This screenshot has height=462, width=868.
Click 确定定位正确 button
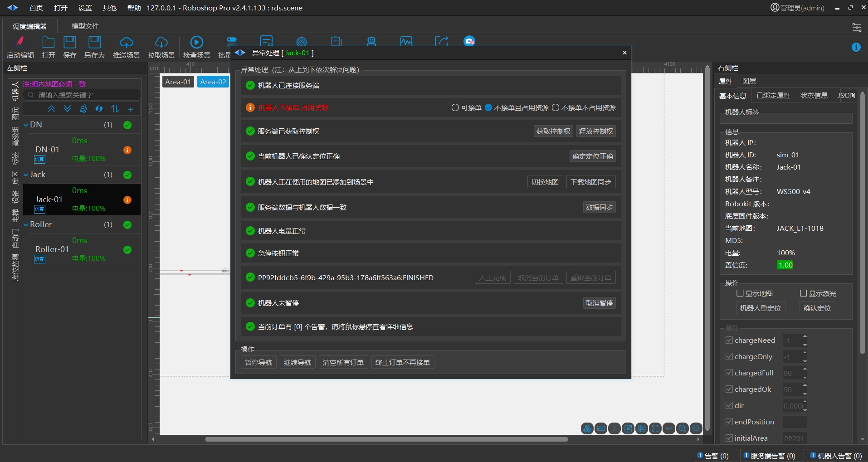pos(593,156)
